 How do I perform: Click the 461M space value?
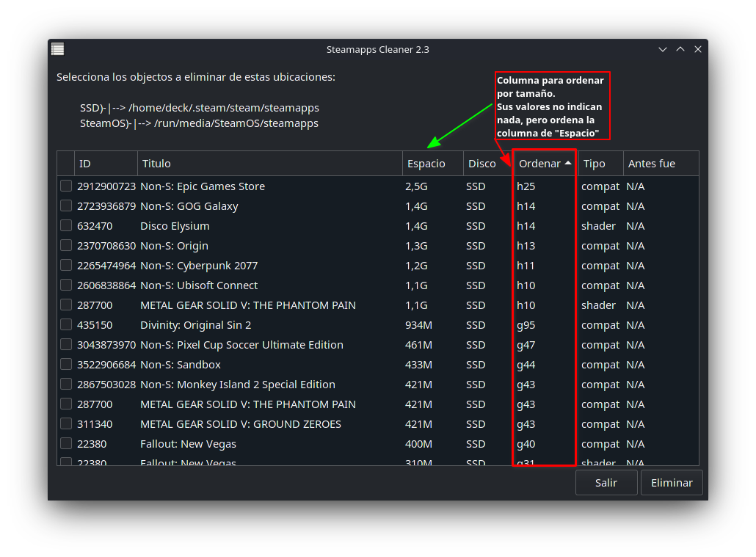(x=418, y=345)
